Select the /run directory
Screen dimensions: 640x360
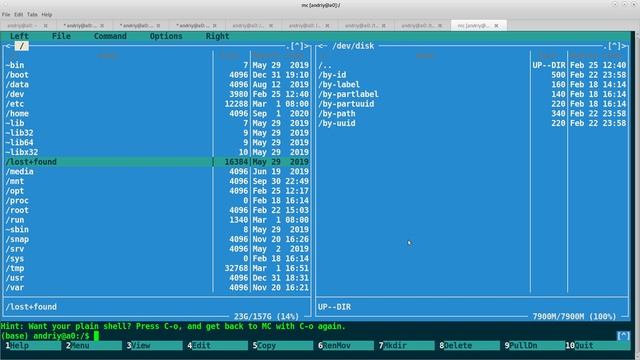[157, 220]
